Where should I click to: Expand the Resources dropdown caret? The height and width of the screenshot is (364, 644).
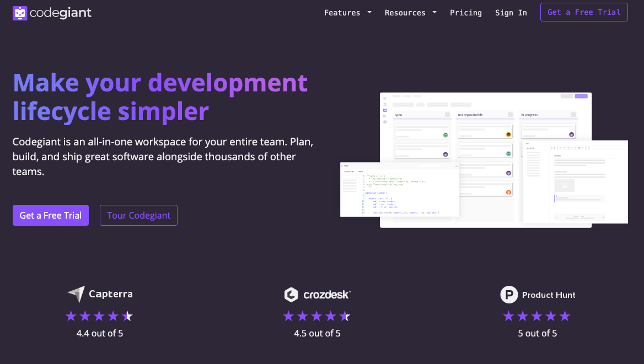pyautogui.click(x=434, y=12)
